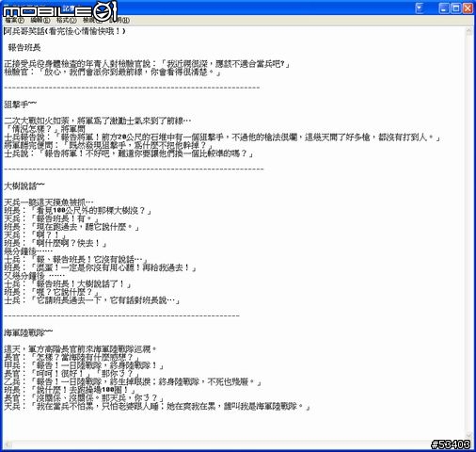Click the line starting 天兵一號這天摸魚
Screen dimensions: 476x452
[x=49, y=202]
